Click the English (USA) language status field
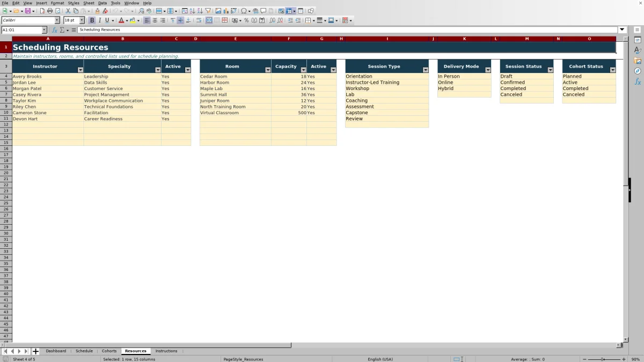This screenshot has width=644, height=362. tap(380, 359)
